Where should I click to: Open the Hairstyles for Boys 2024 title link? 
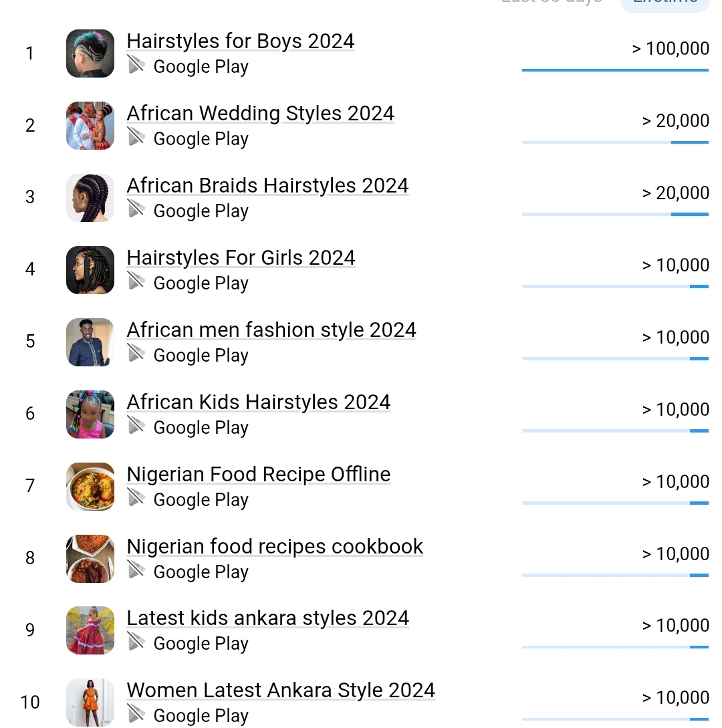(241, 41)
